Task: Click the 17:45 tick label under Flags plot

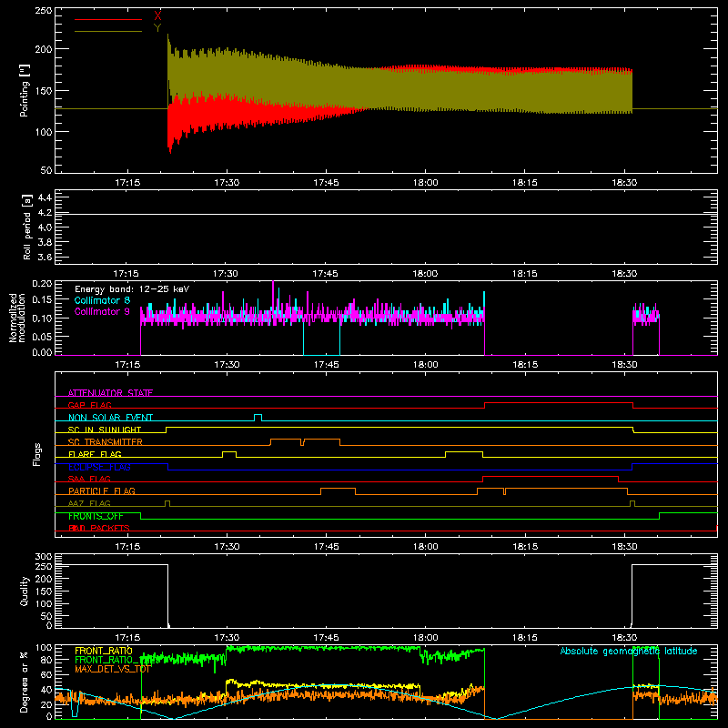Action: point(326,547)
